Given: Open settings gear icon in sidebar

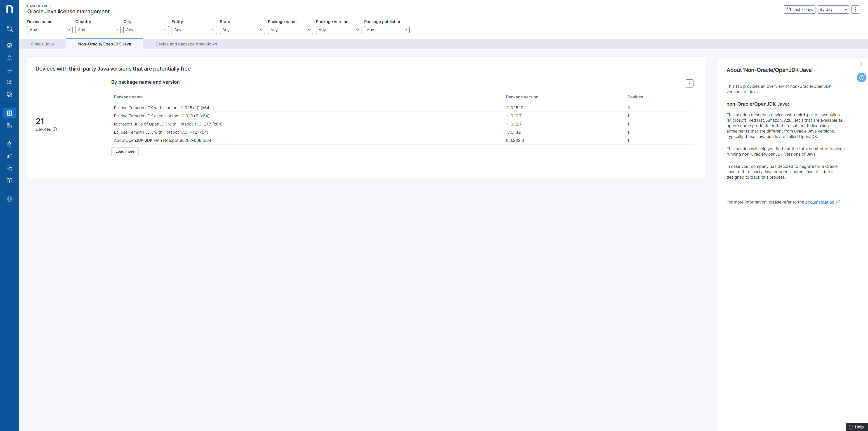Looking at the screenshot, I should pos(9,199).
